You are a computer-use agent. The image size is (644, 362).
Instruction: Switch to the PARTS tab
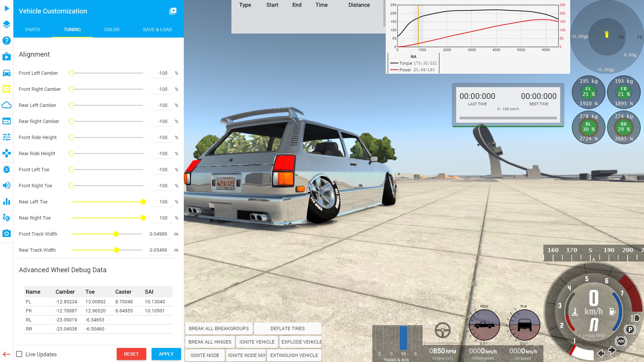[x=33, y=29]
